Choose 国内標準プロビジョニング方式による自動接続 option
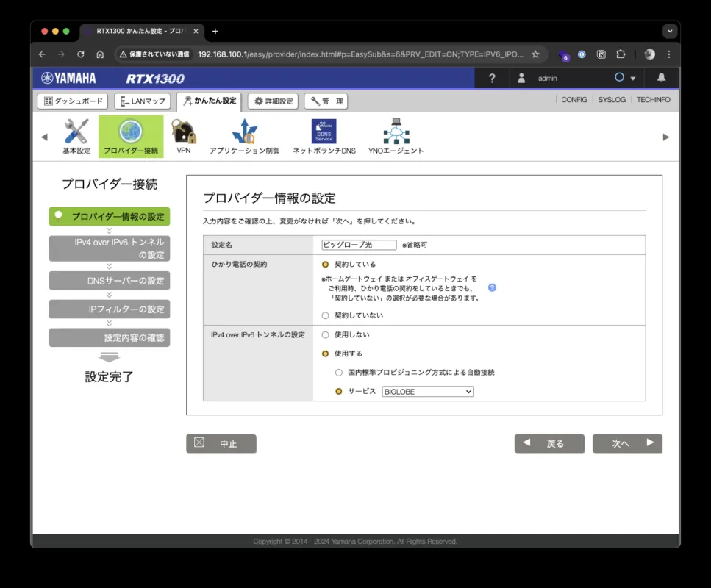 point(339,373)
